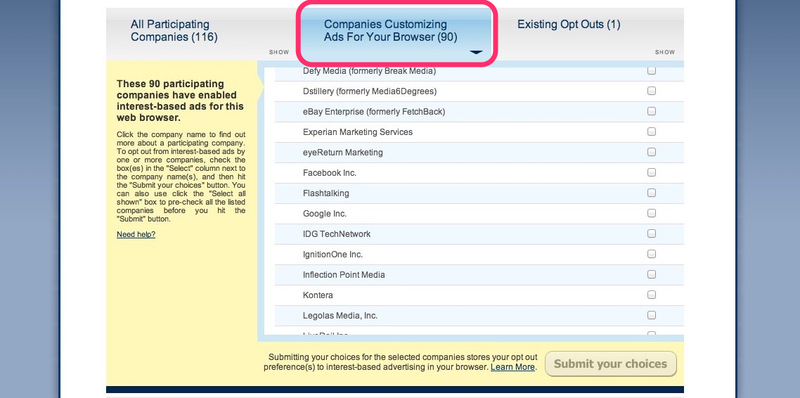Open the Need help? link

point(136,235)
